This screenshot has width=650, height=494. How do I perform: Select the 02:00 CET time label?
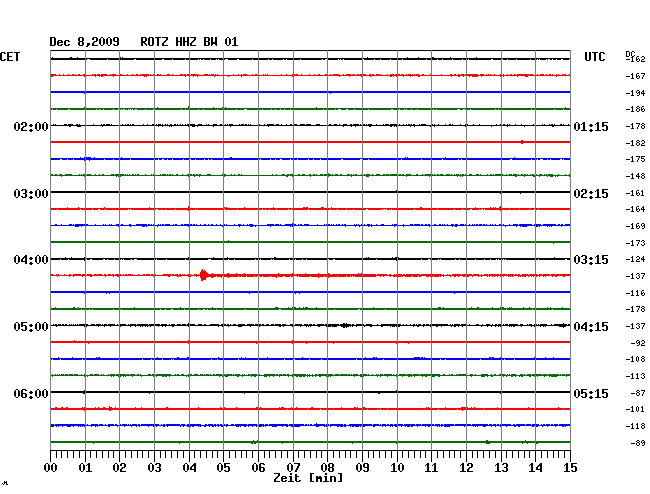coord(31,126)
